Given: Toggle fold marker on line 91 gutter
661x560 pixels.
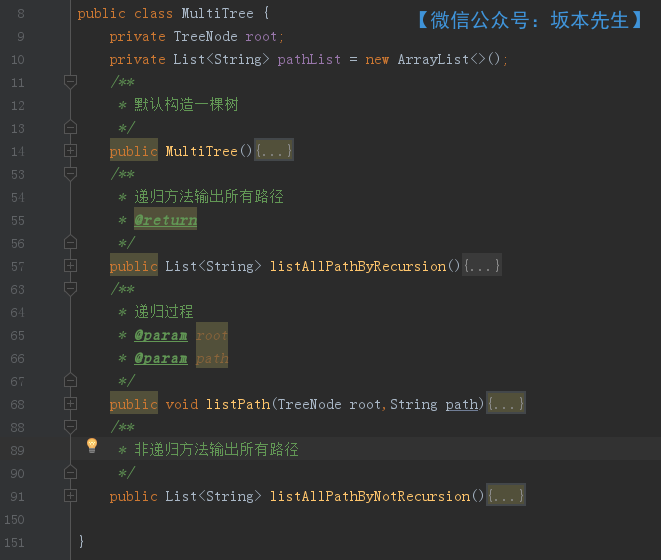Looking at the screenshot, I should (x=70, y=496).
